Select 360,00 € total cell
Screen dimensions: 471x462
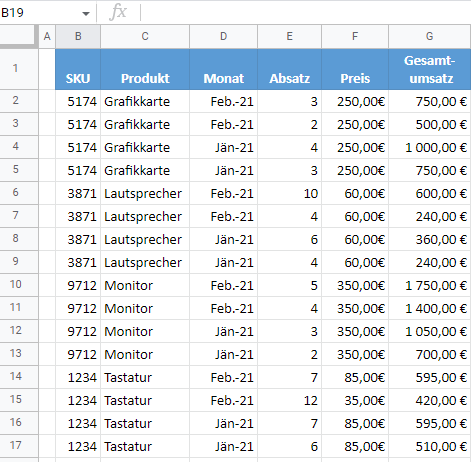click(x=430, y=239)
